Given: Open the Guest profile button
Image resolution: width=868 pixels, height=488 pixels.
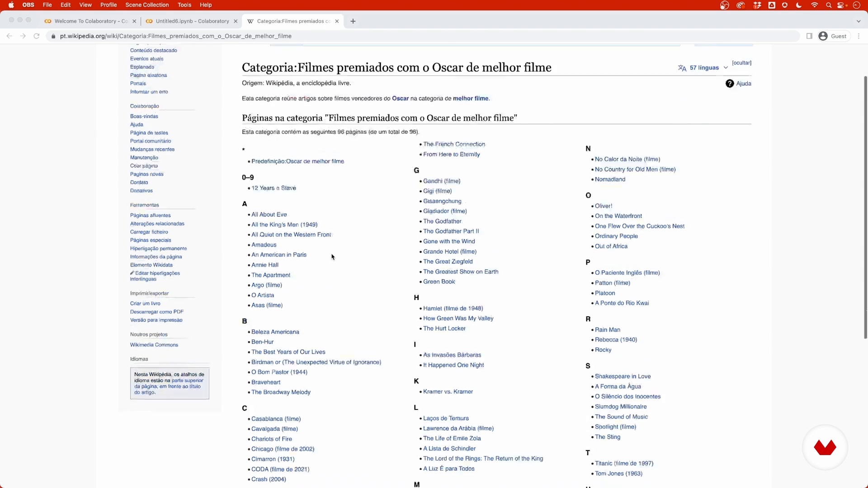Looking at the screenshot, I should tap(833, 36).
